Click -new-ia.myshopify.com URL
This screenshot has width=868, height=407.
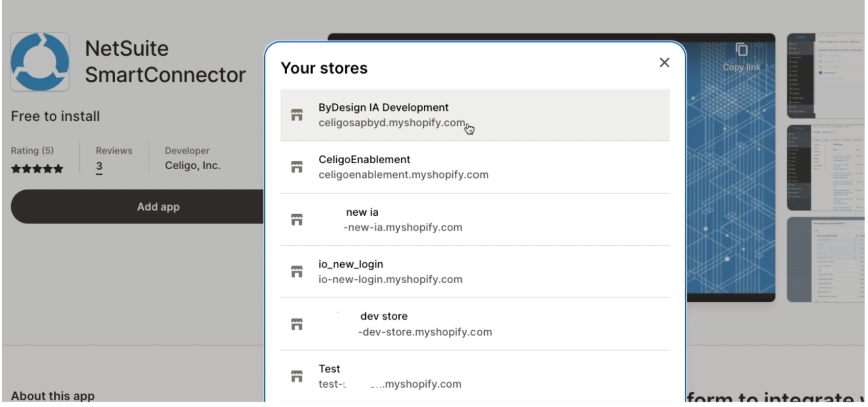click(x=403, y=228)
